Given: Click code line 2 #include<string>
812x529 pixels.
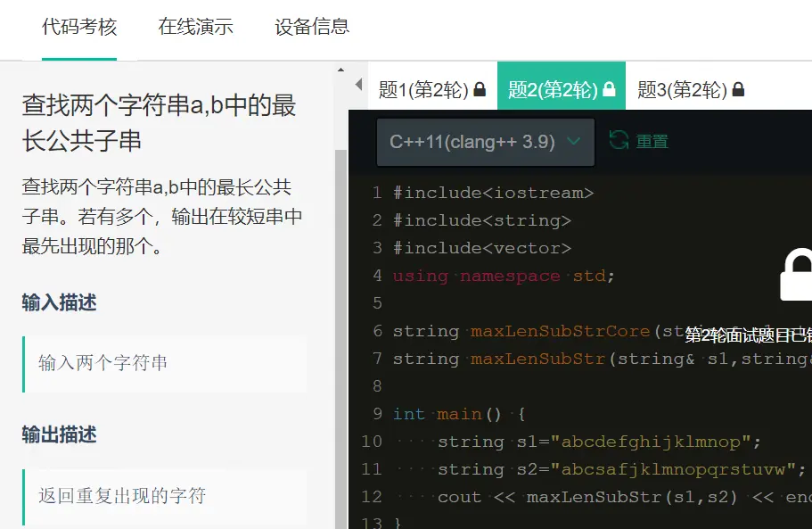Looking at the screenshot, I should 481,220.
